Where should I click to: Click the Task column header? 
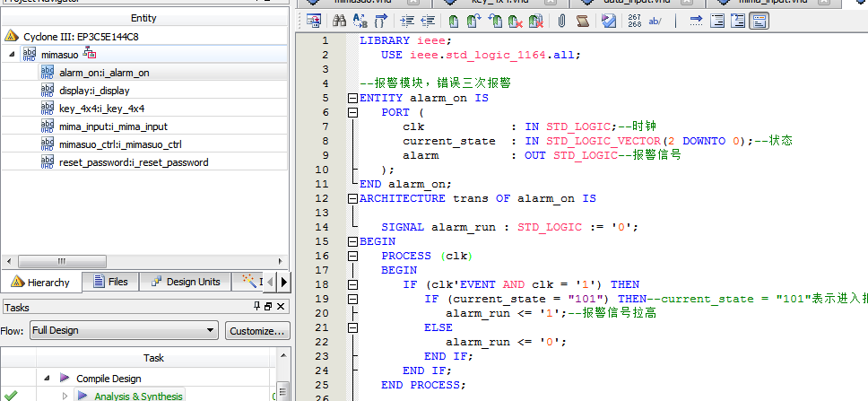[x=153, y=358]
